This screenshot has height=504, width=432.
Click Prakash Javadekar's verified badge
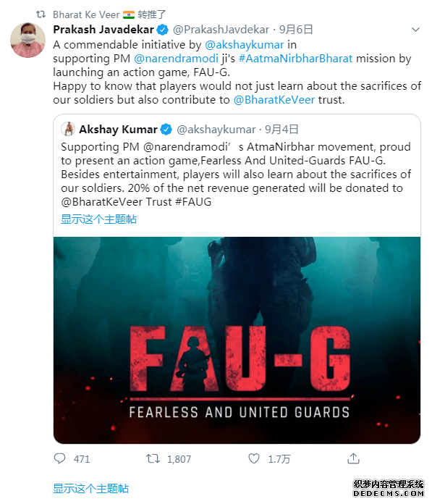(163, 30)
